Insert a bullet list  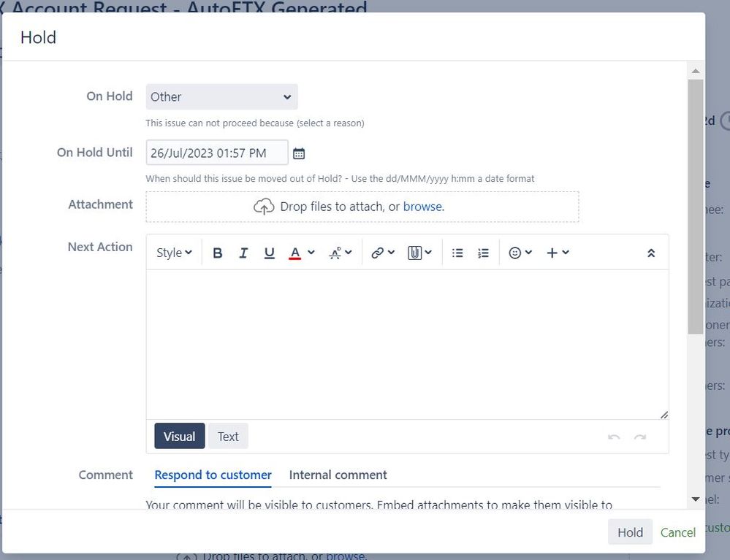click(x=457, y=253)
